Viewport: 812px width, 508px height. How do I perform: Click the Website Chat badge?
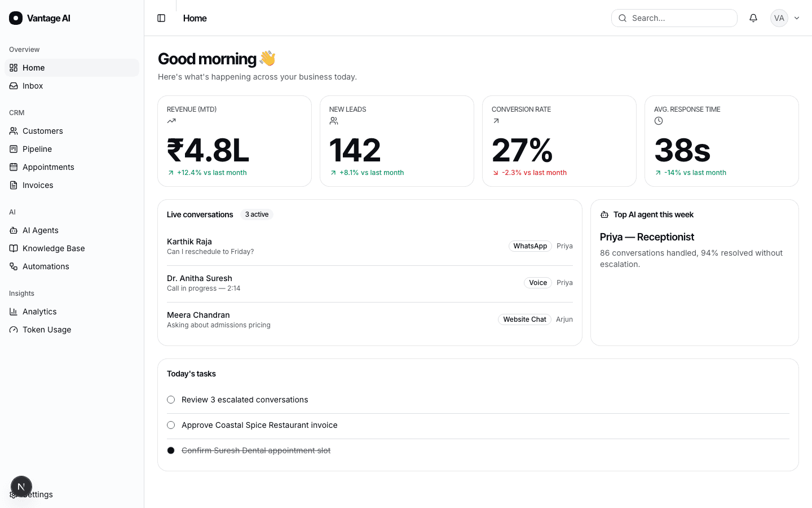(x=524, y=319)
